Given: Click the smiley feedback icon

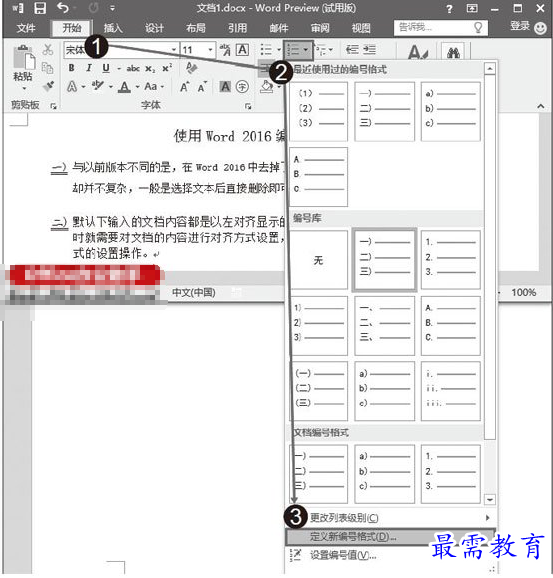Looking at the screenshot, I should point(540,28).
